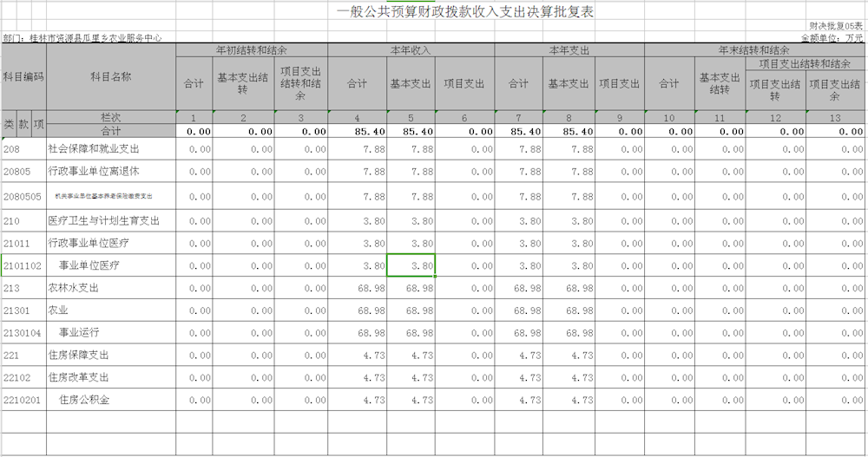This screenshot has width=868, height=457.
Task: Click the 年末结转和结余 group header
Action: pyautogui.click(x=754, y=51)
